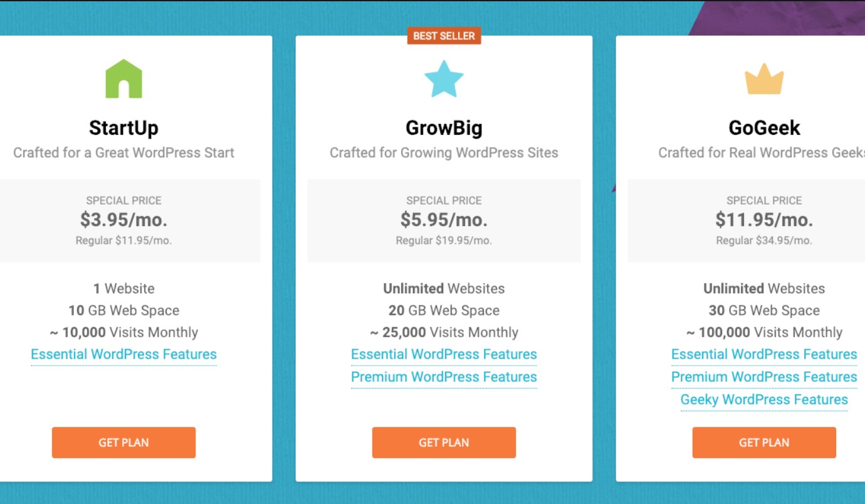Click the $5.95/mo. special price
Image resolution: width=865 pixels, height=504 pixels.
tap(444, 220)
